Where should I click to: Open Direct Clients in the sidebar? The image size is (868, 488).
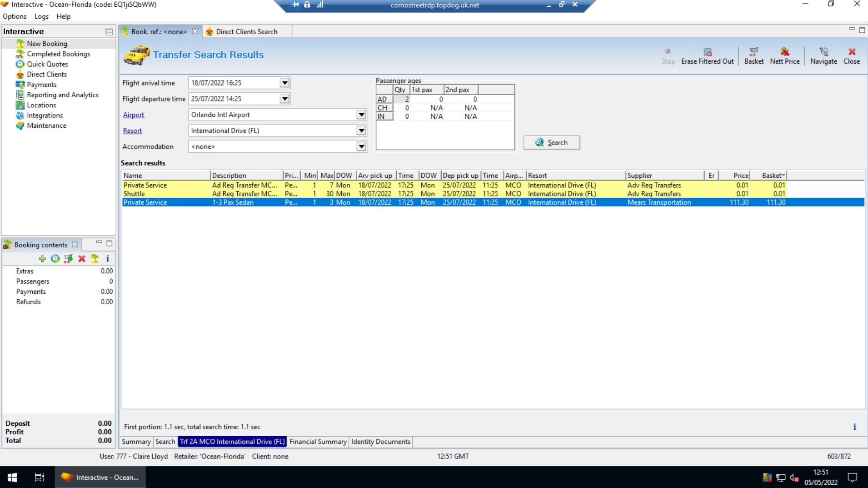click(46, 74)
